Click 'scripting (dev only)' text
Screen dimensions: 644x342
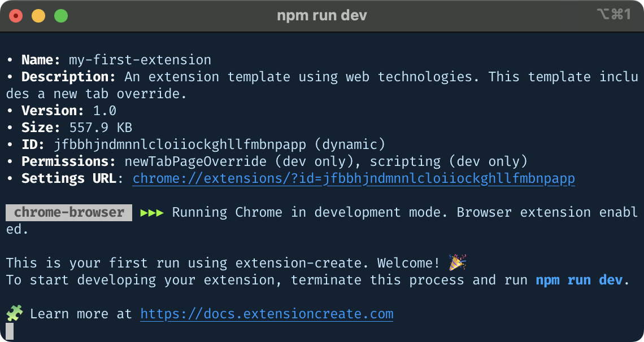pyautogui.click(x=449, y=161)
